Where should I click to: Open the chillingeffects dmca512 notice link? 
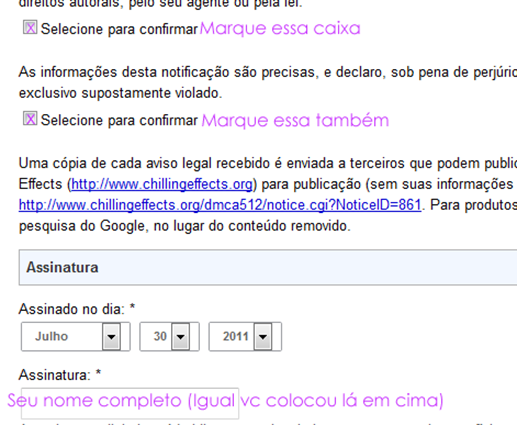pos(220,205)
